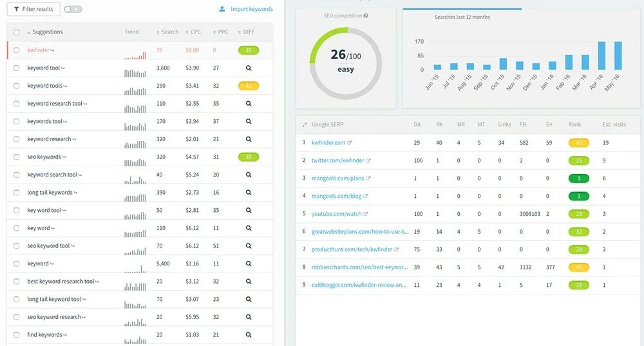The height and width of the screenshot is (346, 644).
Task: Check difficulty for long tail keywords
Action: point(249,193)
